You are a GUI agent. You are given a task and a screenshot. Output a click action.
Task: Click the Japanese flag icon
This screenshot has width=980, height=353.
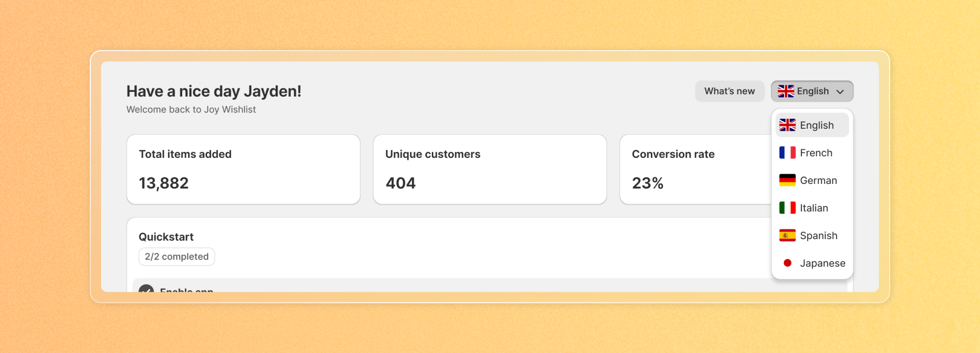click(x=787, y=263)
